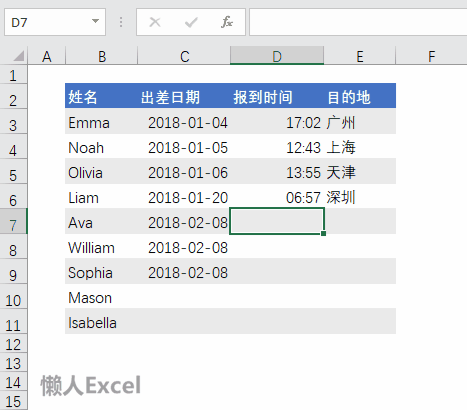Select the destination cell 天津
The height and width of the screenshot is (410, 467).
point(360,171)
